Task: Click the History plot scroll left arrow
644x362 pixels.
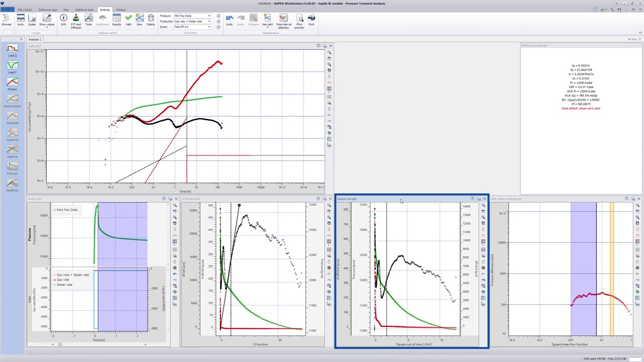Action: [x=52, y=344]
